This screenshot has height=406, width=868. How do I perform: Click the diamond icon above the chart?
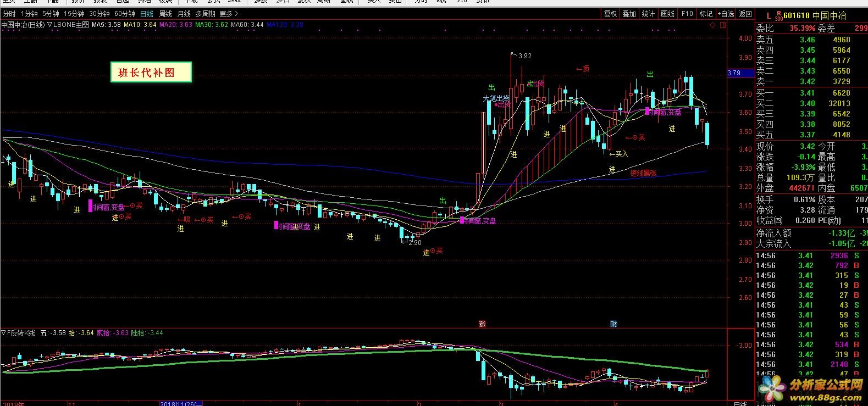712,25
